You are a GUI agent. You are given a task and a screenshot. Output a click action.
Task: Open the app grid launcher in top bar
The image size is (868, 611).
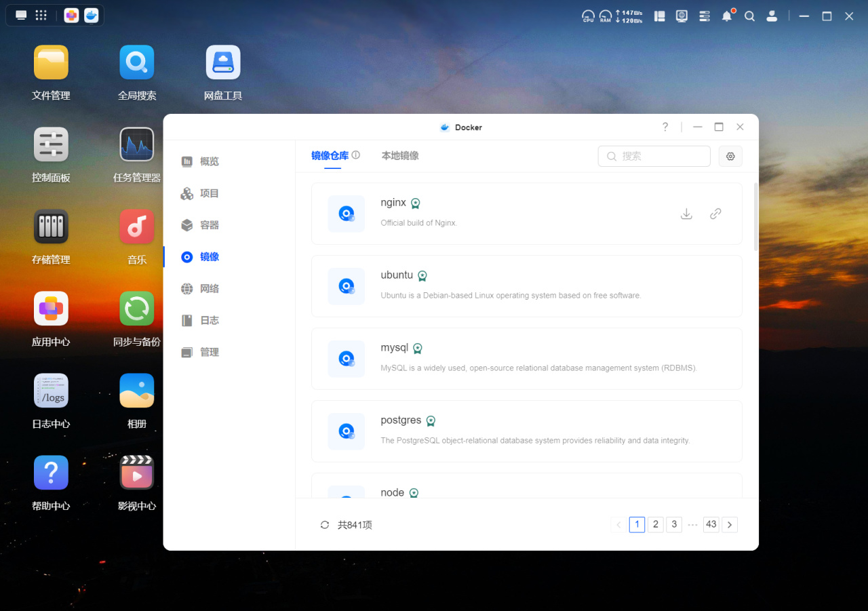pos(41,16)
